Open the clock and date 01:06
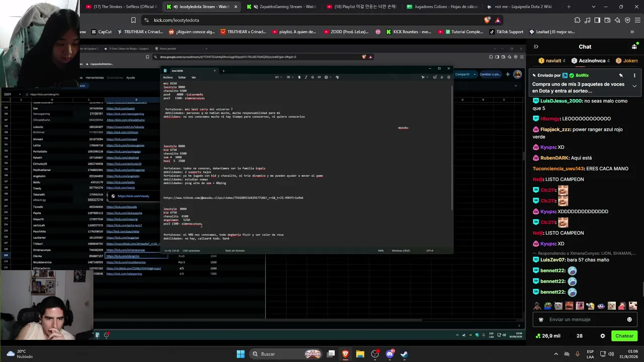This screenshot has width=644, height=362. coord(629,354)
